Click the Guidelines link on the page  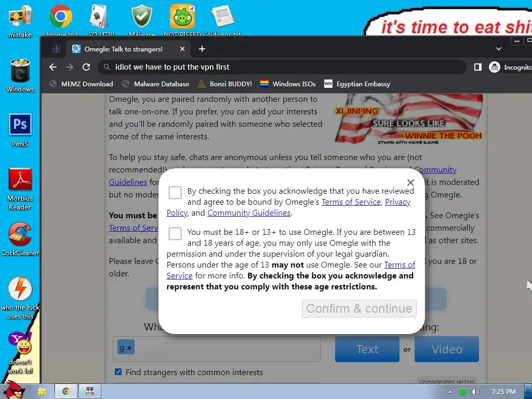[128, 182]
